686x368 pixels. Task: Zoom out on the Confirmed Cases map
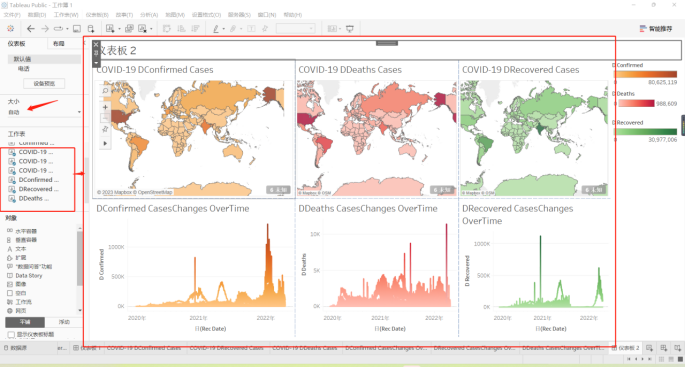tap(105, 118)
